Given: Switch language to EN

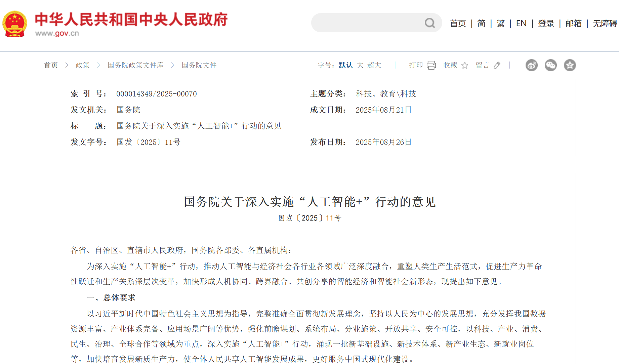Looking at the screenshot, I should pos(521,24).
